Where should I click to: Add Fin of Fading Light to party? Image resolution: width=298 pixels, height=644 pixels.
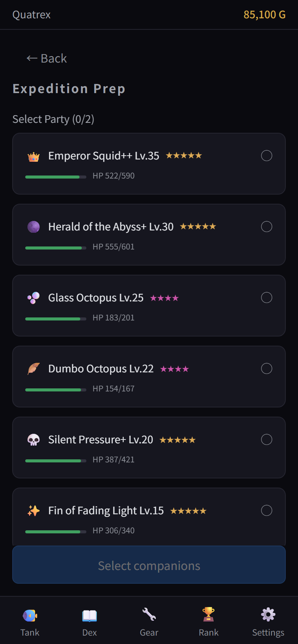click(x=267, y=510)
